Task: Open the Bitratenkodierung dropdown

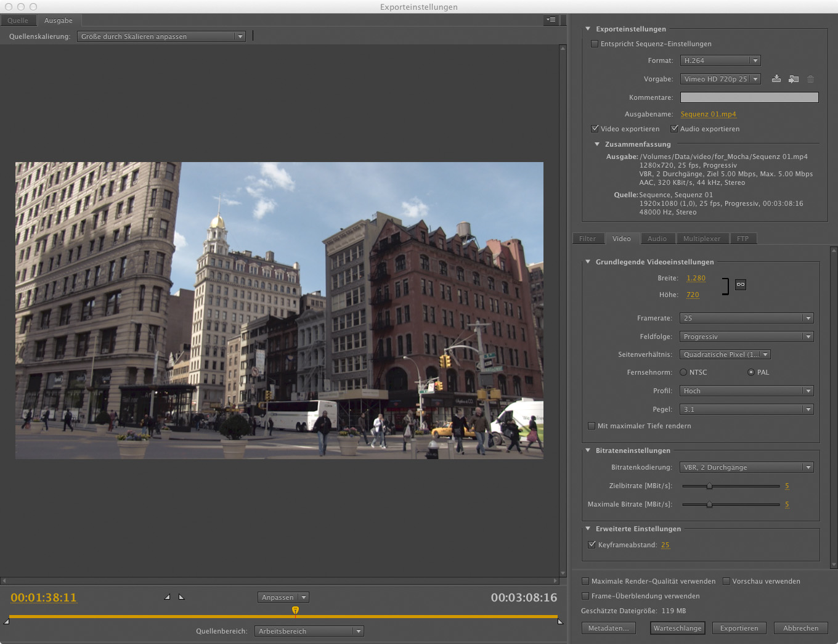Action: coord(746,467)
